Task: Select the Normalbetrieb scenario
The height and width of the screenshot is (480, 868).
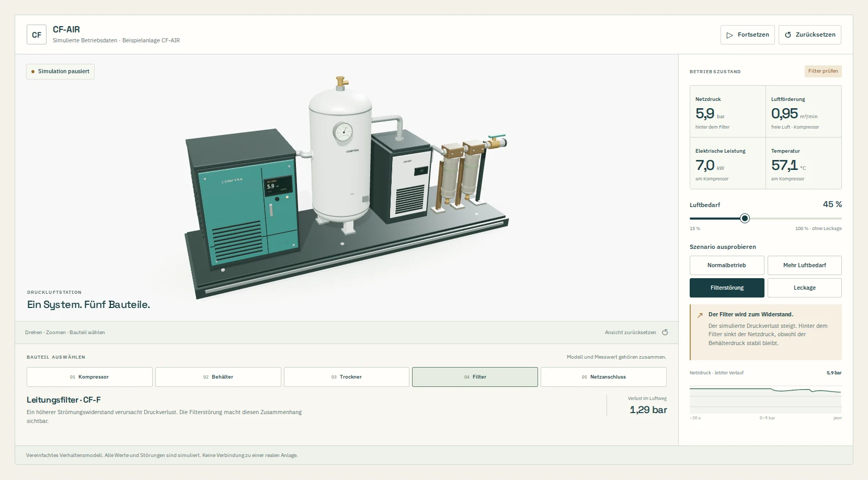Action: (727, 265)
